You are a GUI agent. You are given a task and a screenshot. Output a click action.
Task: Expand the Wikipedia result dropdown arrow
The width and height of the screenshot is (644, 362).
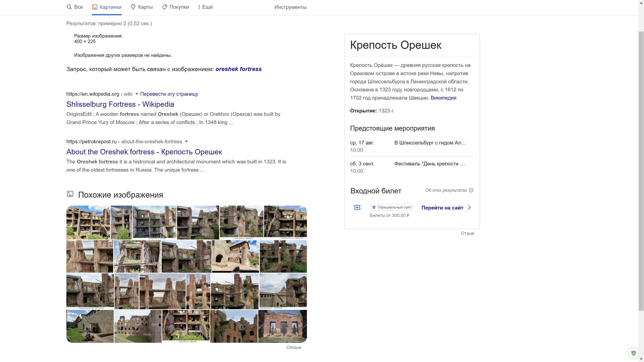137,94
